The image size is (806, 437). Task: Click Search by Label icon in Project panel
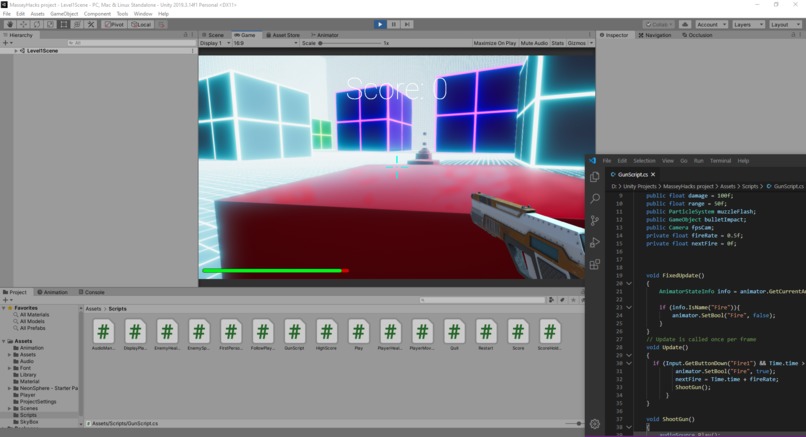pyautogui.click(x=562, y=300)
